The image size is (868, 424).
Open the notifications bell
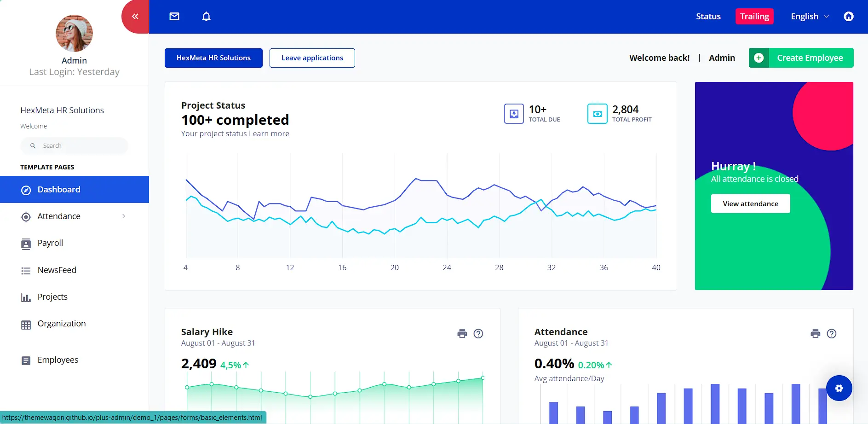click(206, 17)
